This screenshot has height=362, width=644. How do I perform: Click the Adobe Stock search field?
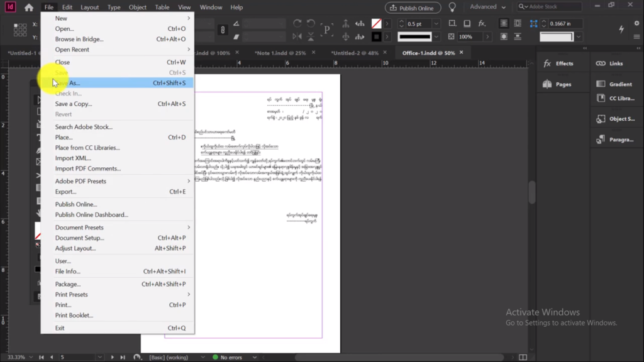click(x=549, y=6)
